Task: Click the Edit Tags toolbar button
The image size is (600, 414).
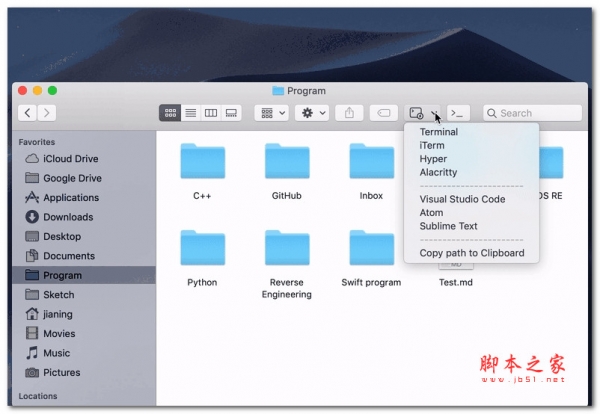Action: pos(383,113)
